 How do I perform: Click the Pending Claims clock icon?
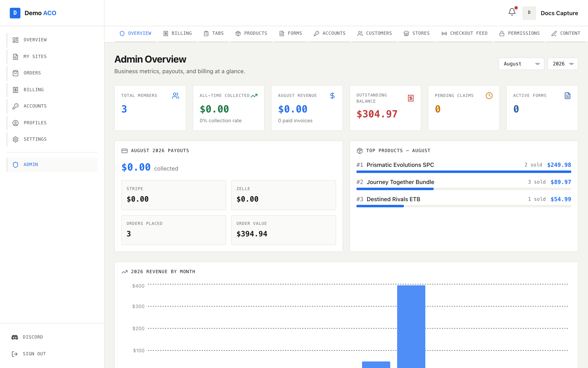pos(489,96)
